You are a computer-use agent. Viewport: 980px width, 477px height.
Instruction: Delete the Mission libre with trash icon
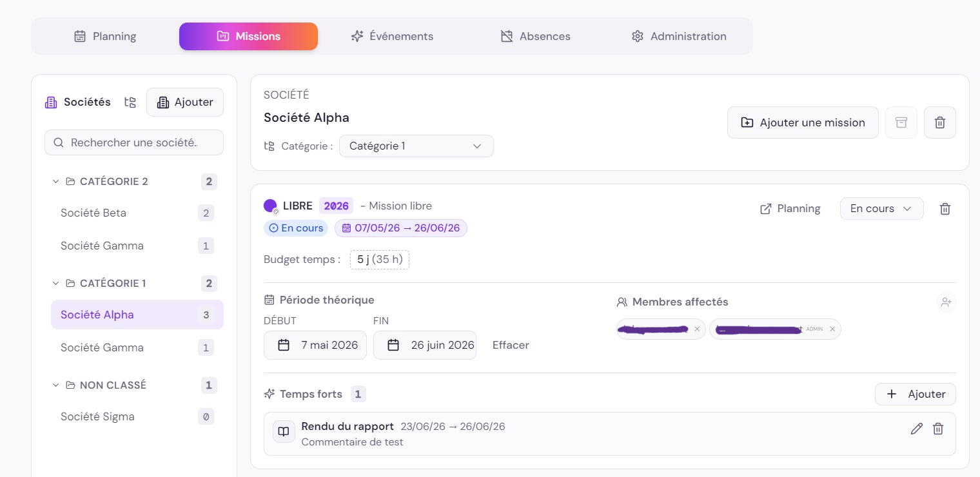tap(945, 209)
